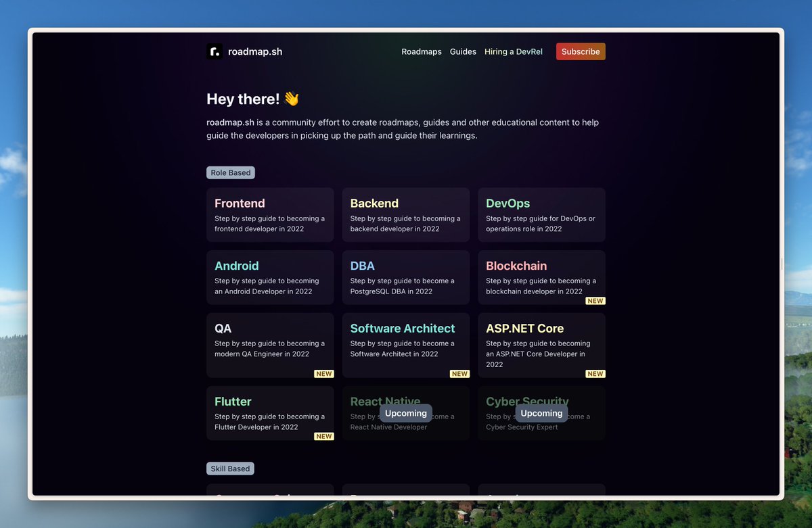Open the ASP.NET Core roadmap card
The width and height of the screenshot is (812, 528).
coord(541,345)
